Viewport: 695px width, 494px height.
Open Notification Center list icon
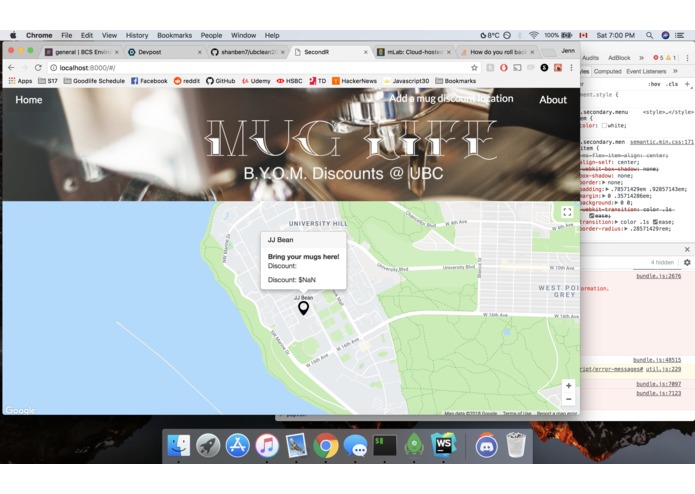pos(679,35)
